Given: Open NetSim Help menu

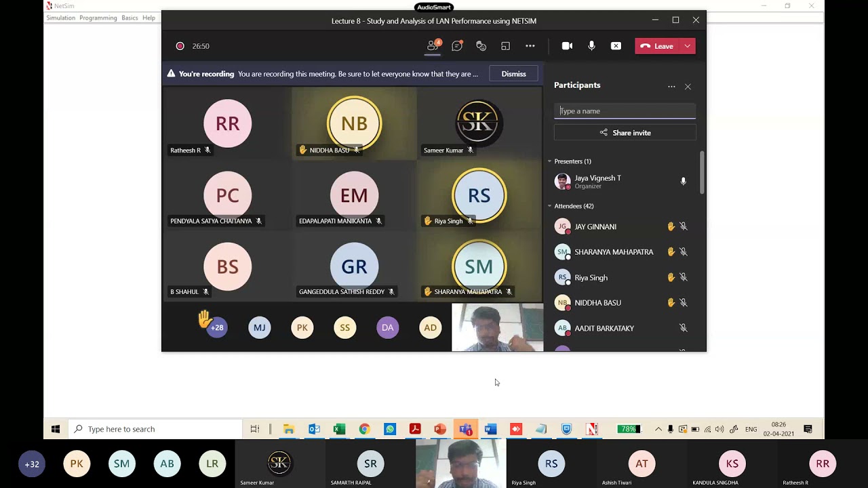Looking at the screenshot, I should pyautogui.click(x=149, y=18).
